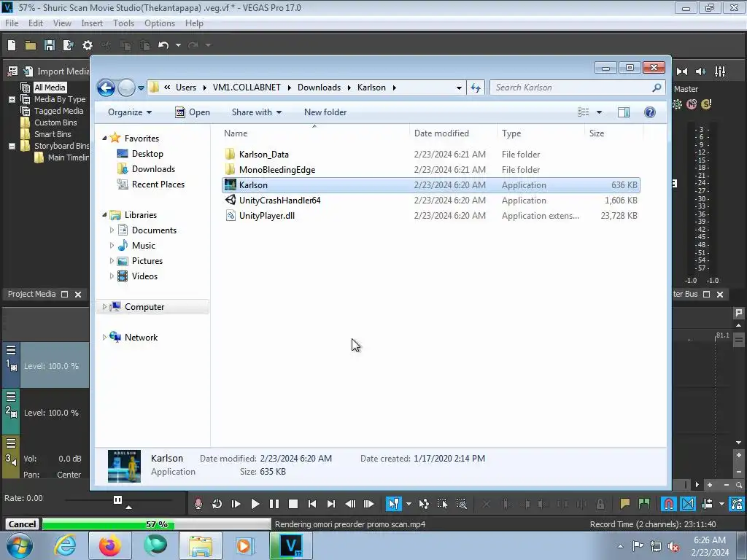Open track 1 hamburger menu
The image size is (747, 560).
click(x=11, y=350)
